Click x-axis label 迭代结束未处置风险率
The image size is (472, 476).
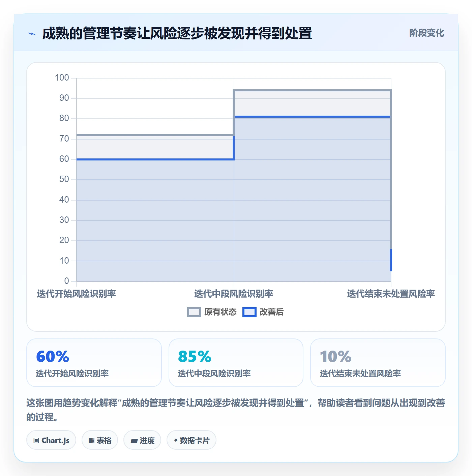coord(391,294)
